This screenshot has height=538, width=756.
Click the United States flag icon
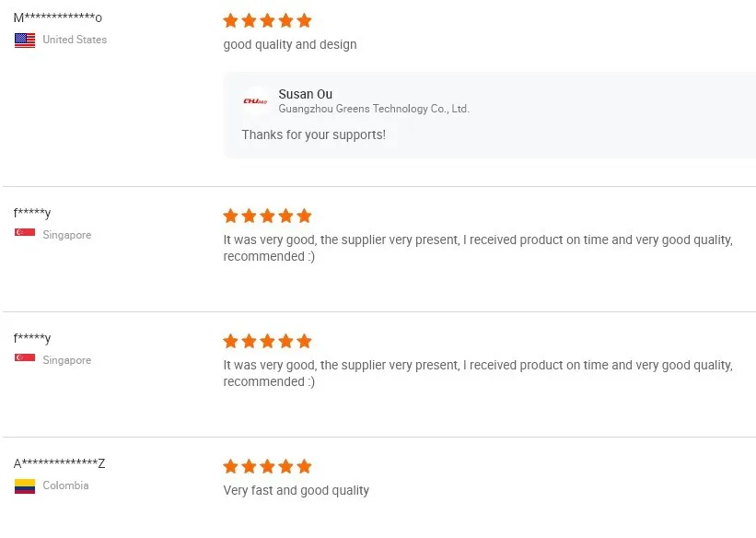point(25,40)
